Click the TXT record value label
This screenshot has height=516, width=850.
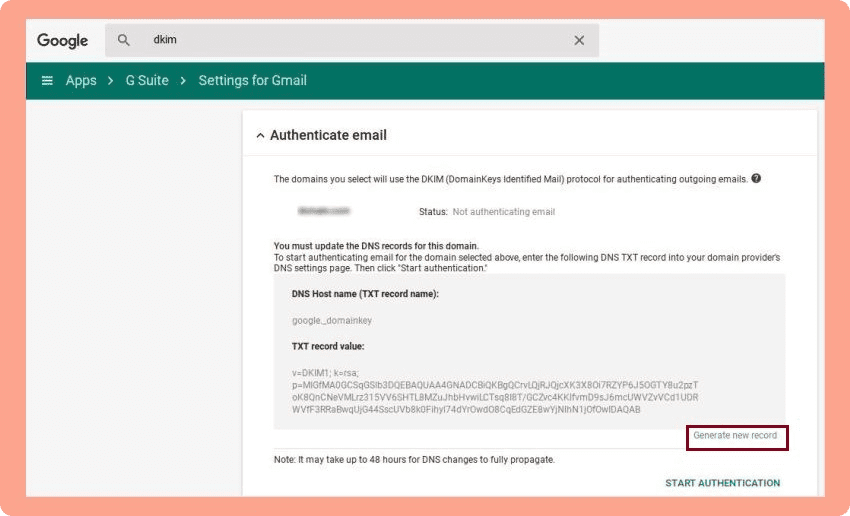[328, 346]
